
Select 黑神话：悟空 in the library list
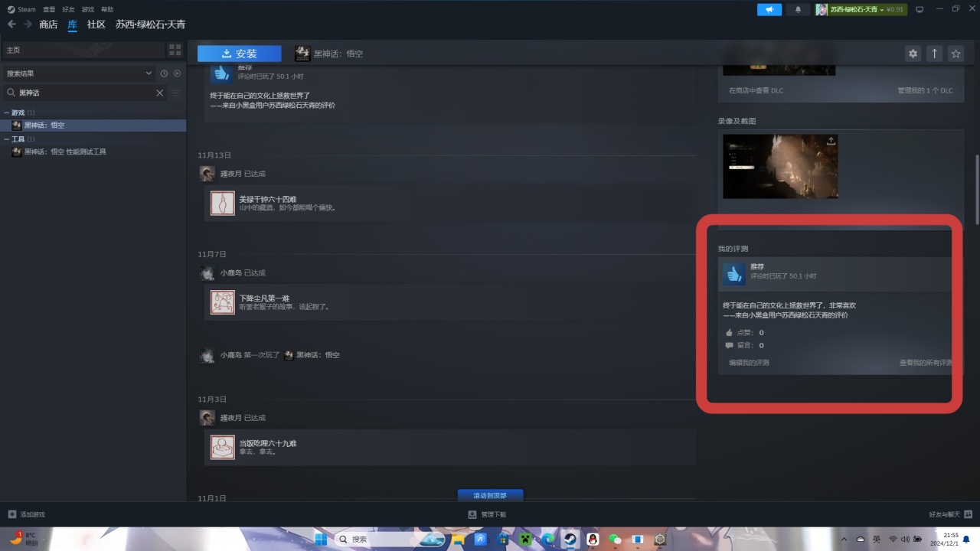(x=93, y=125)
